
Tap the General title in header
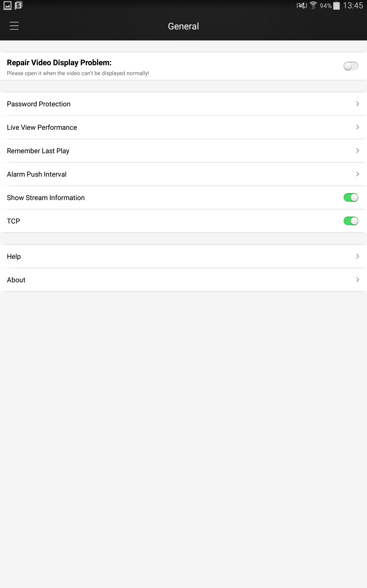[183, 26]
